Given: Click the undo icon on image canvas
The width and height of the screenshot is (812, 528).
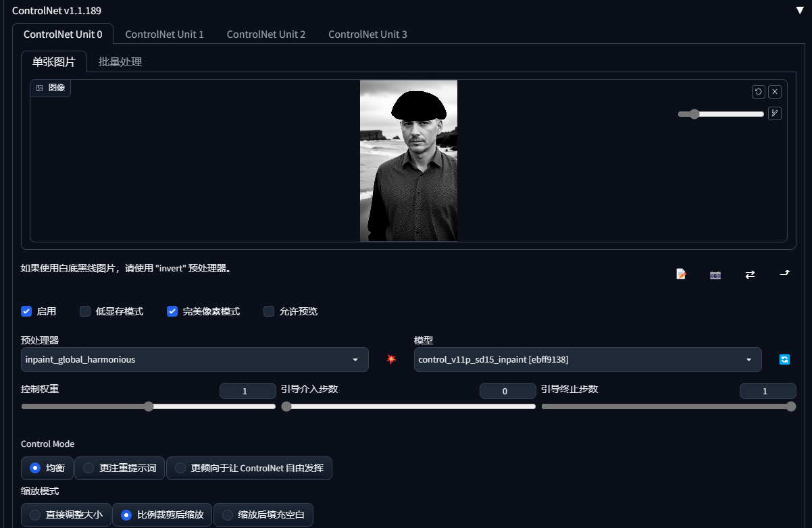Looking at the screenshot, I should [x=759, y=91].
